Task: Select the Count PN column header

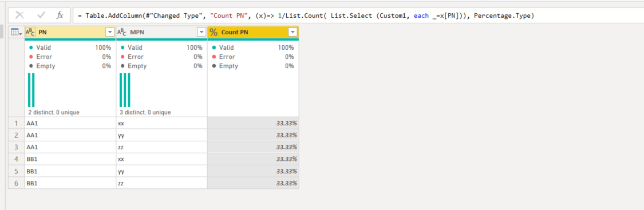Action: coord(254,33)
